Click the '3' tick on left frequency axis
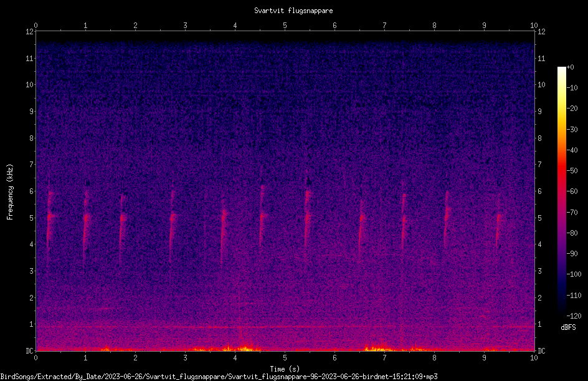The height and width of the screenshot is (381, 588). pyautogui.click(x=32, y=271)
